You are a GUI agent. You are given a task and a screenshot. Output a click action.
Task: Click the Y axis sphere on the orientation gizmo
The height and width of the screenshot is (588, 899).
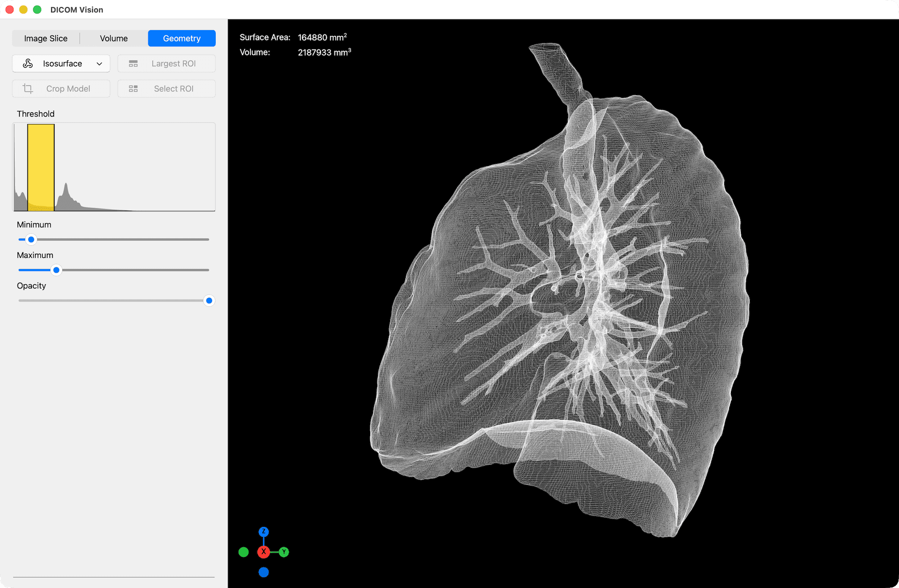(x=284, y=552)
